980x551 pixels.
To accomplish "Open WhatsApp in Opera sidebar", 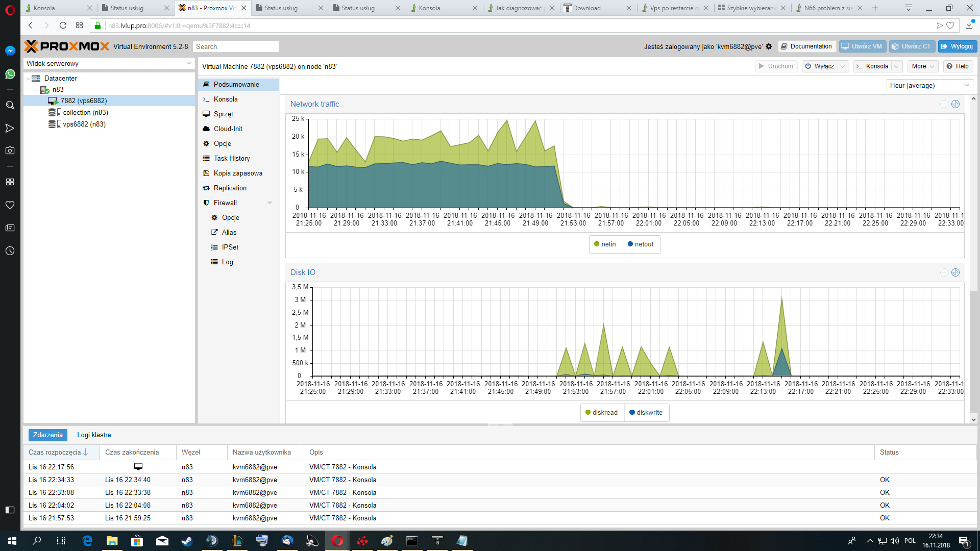I will coord(10,74).
